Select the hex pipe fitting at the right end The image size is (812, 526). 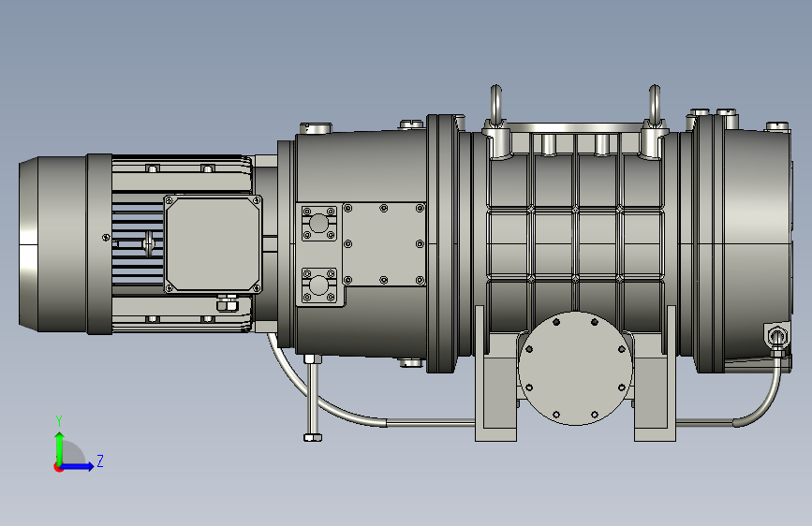[x=776, y=338]
